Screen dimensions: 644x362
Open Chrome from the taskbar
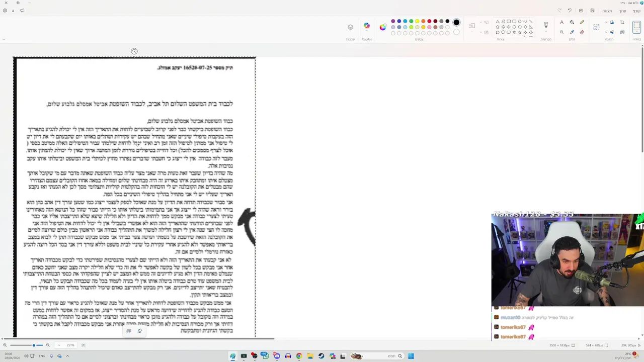(x=299, y=356)
